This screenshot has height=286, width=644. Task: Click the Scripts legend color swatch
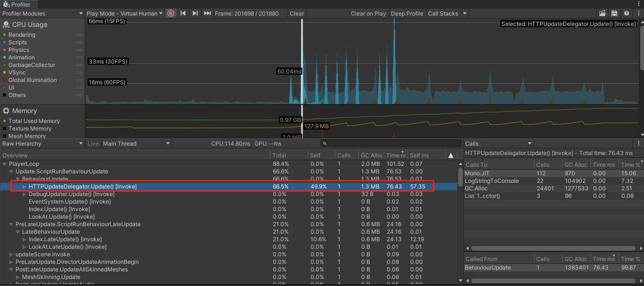(5, 42)
